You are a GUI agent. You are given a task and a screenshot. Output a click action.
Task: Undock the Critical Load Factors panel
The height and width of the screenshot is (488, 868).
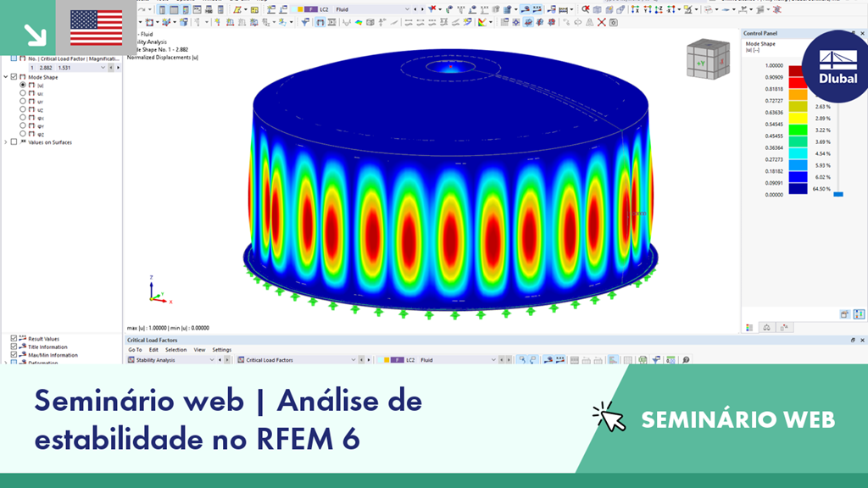(853, 341)
